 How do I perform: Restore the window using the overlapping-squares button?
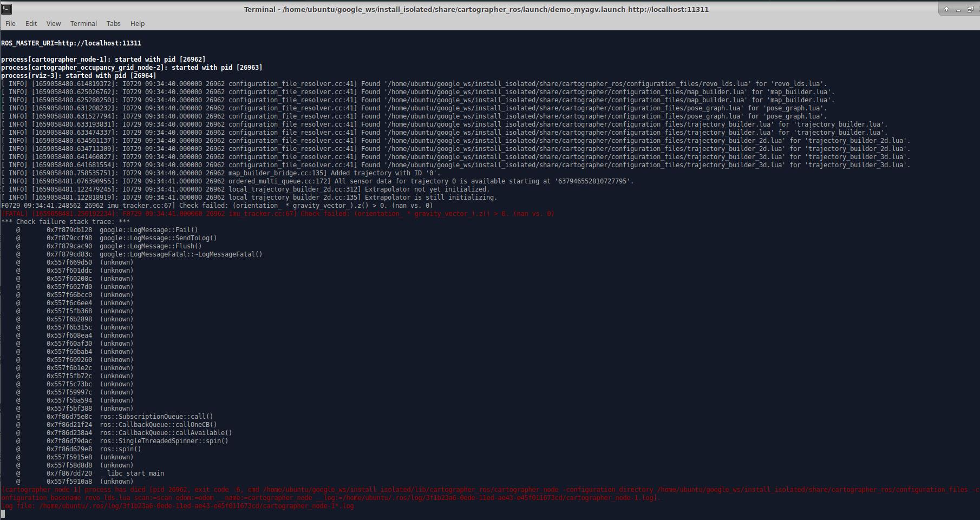970,9
